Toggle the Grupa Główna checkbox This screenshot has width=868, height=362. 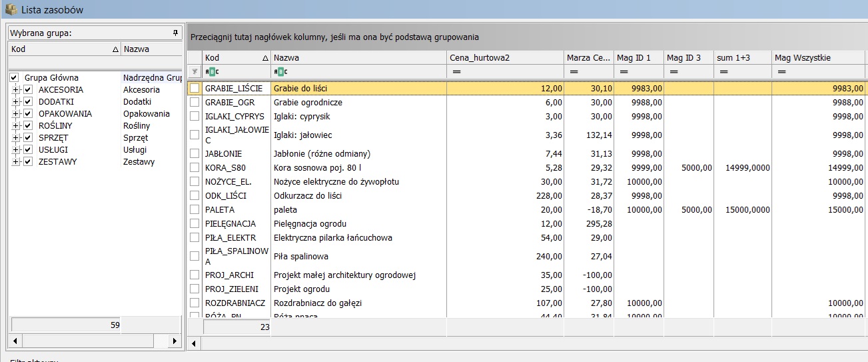coord(14,78)
